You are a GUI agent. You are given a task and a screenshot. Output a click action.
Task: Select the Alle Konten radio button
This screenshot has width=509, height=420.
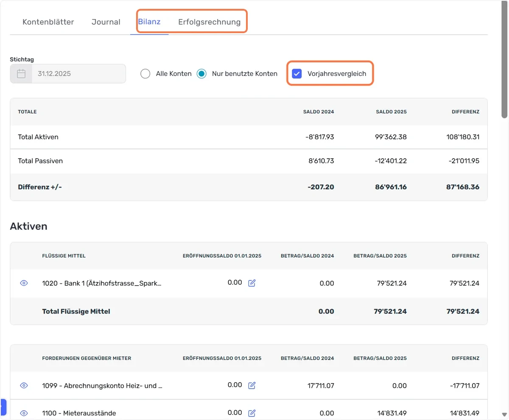coord(145,74)
